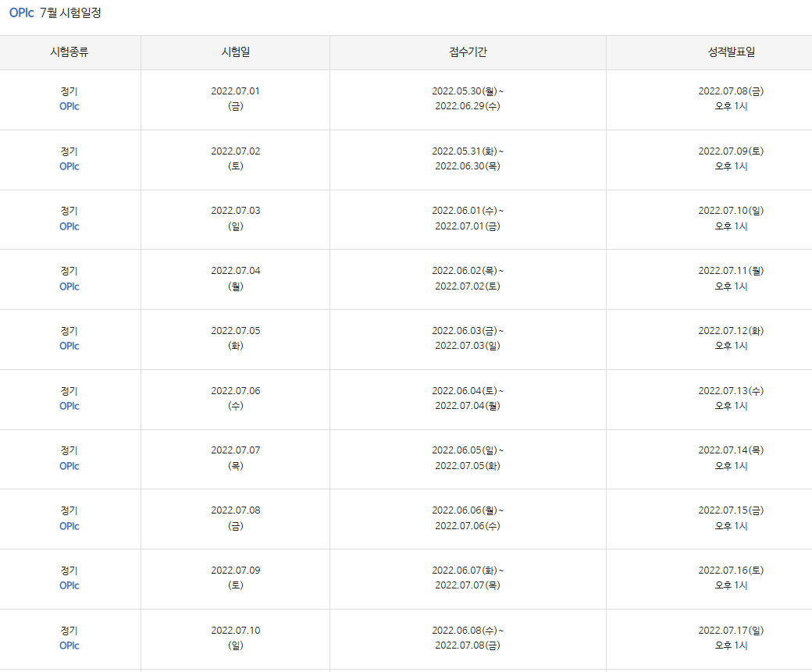Click result date 2022.07.16(토) 오후 1시

[732, 578]
